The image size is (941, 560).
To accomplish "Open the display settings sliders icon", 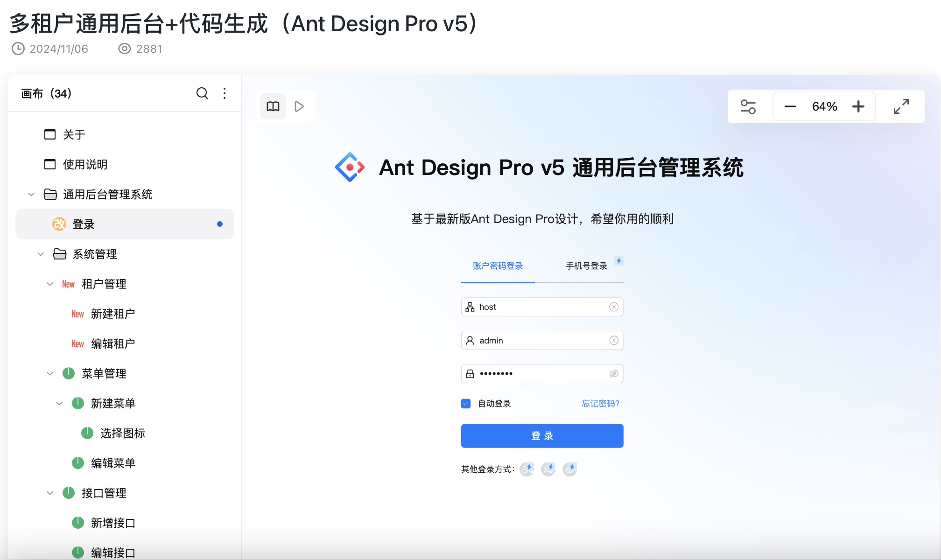I will (748, 106).
